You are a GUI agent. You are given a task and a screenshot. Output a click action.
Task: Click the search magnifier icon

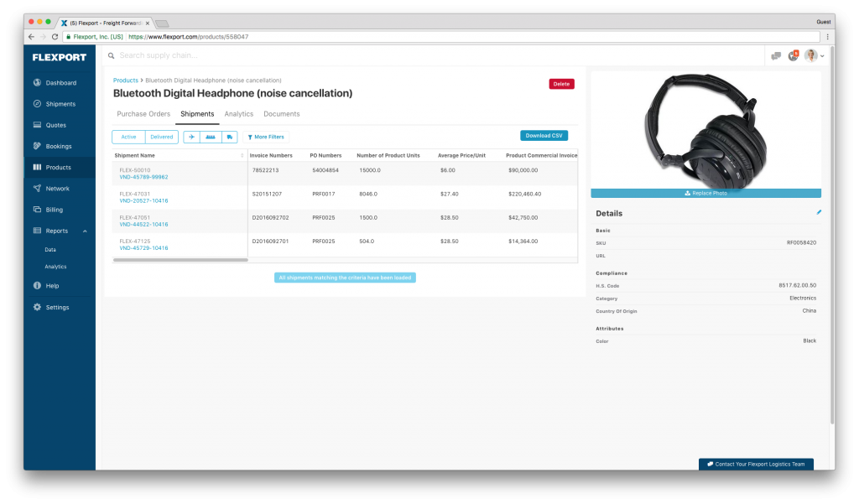(x=112, y=55)
